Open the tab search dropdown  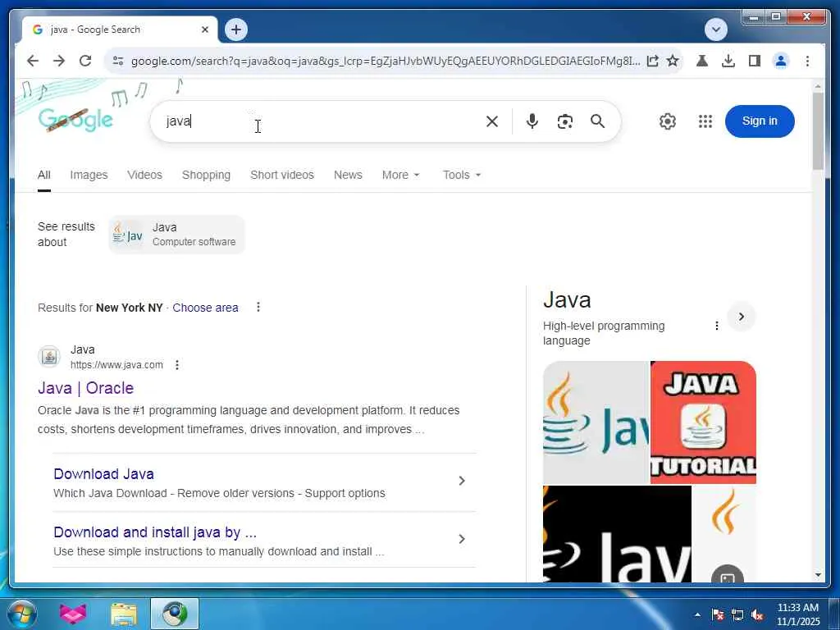click(715, 30)
